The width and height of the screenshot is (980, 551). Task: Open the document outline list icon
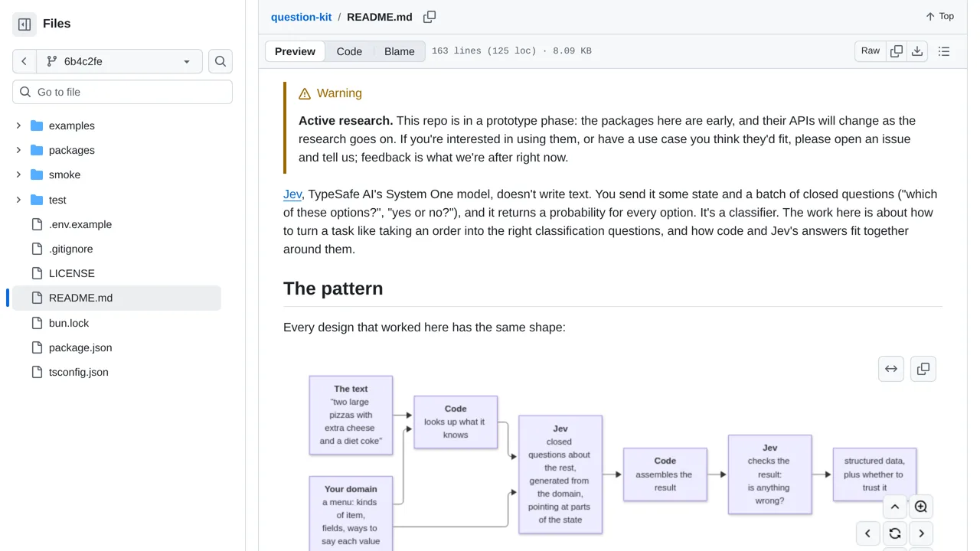[944, 51]
